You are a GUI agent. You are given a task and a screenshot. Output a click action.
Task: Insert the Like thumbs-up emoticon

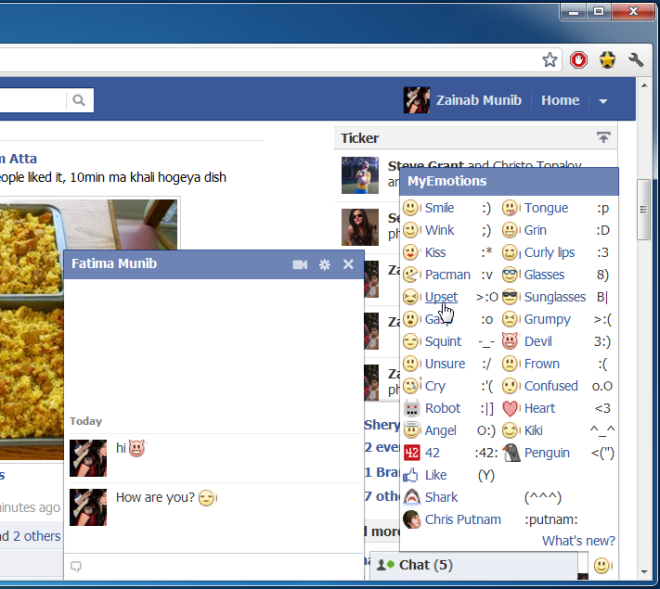pyautogui.click(x=436, y=475)
